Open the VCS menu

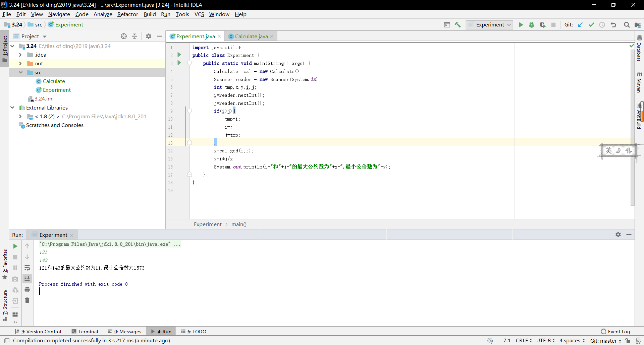pos(199,14)
